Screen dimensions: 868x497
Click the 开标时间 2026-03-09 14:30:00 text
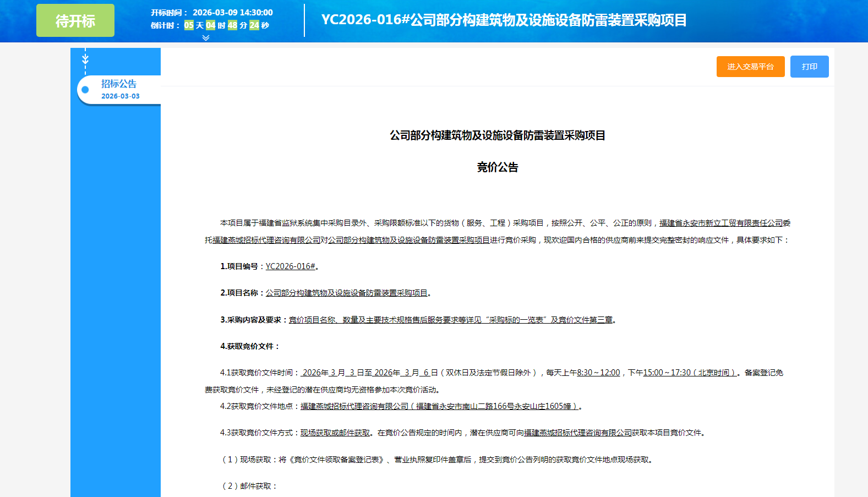(x=212, y=13)
